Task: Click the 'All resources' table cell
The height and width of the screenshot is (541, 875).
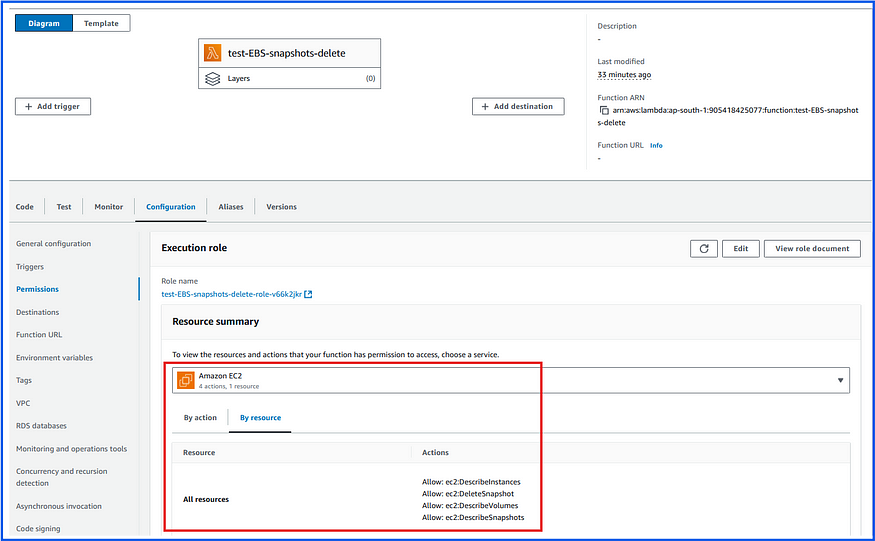Action: (206, 500)
